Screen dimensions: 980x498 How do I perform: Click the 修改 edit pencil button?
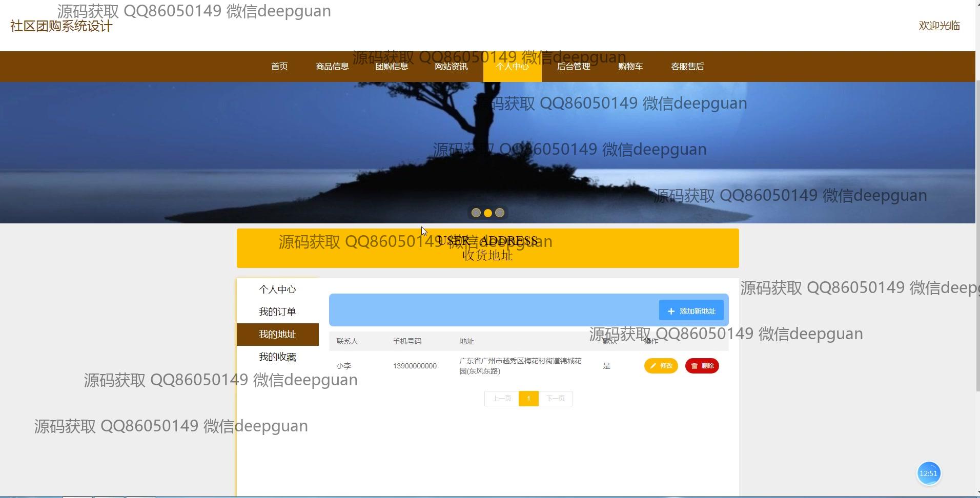(x=661, y=366)
